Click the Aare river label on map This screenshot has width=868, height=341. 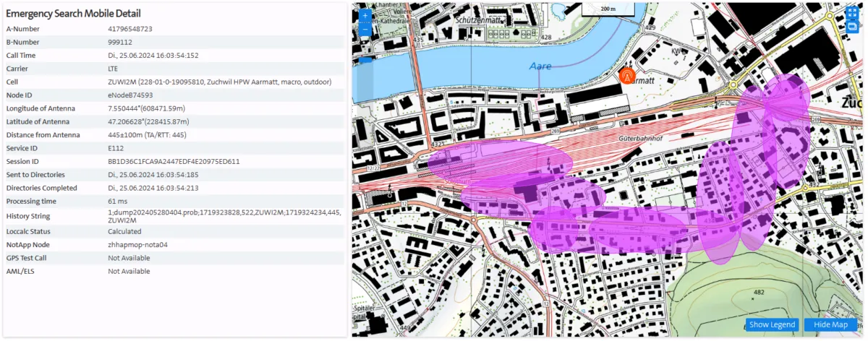(540, 66)
